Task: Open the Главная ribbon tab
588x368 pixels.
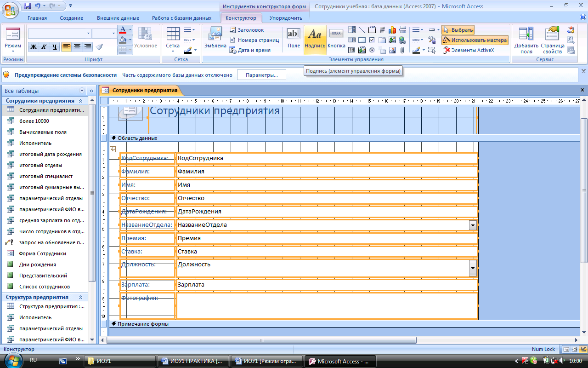Action: (37, 18)
